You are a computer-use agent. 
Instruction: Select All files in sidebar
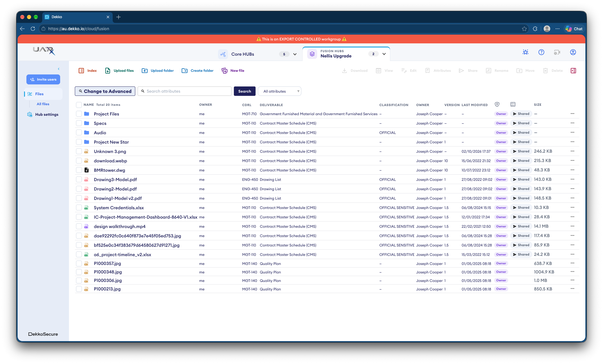(x=43, y=104)
